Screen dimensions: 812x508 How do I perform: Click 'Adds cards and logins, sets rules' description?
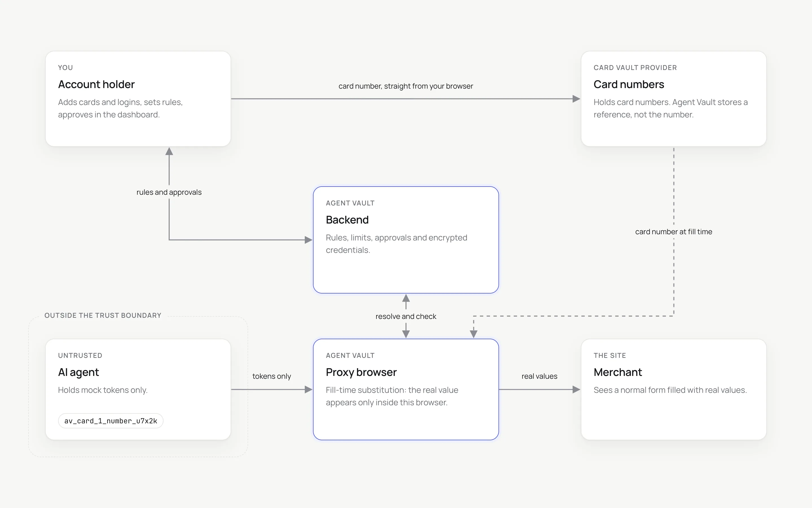(120, 108)
